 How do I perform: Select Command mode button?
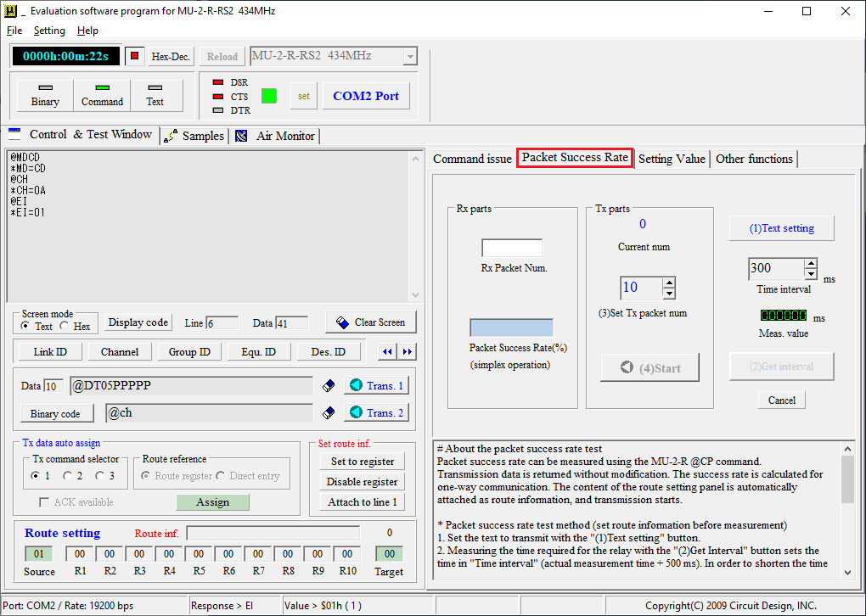pos(102,96)
